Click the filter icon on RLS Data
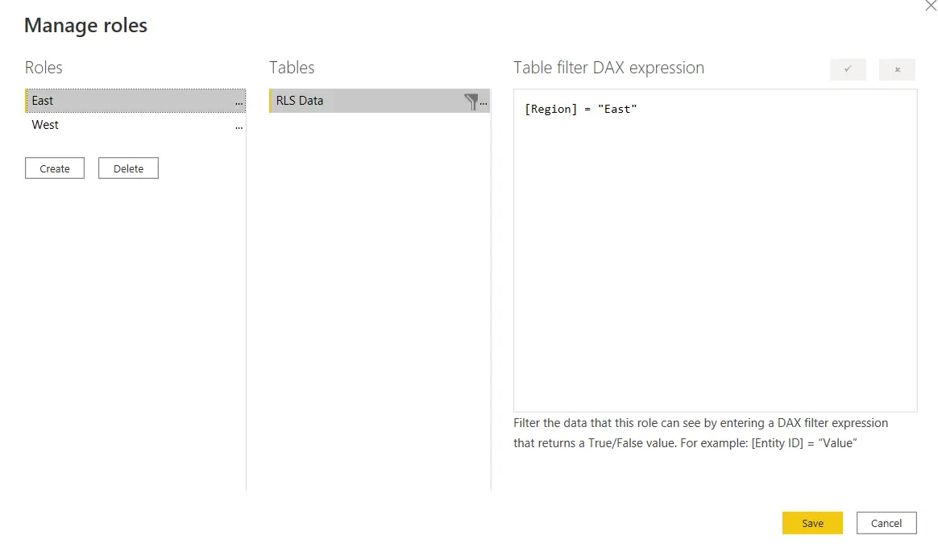 coord(472,101)
